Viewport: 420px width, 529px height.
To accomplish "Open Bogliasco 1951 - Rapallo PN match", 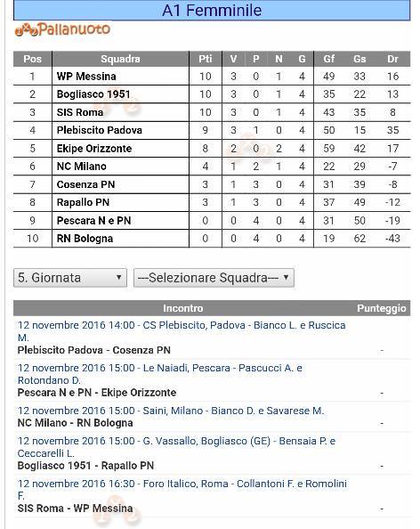I will pos(85,466).
